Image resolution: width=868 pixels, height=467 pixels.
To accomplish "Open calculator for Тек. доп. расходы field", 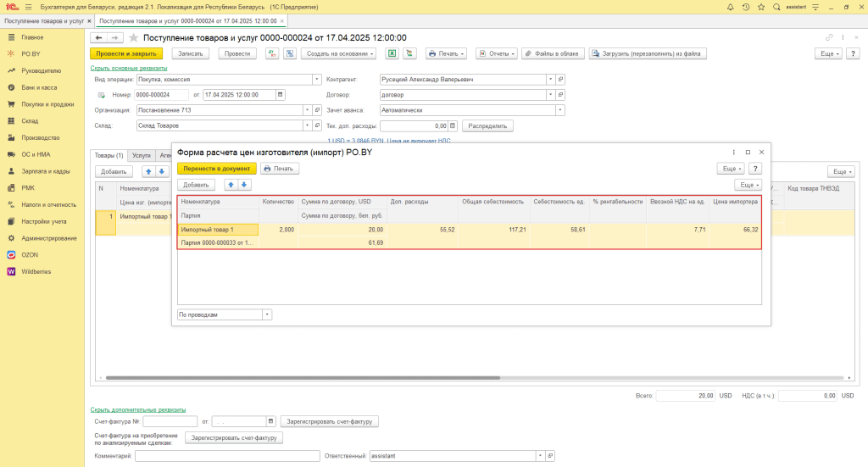I will [x=453, y=125].
